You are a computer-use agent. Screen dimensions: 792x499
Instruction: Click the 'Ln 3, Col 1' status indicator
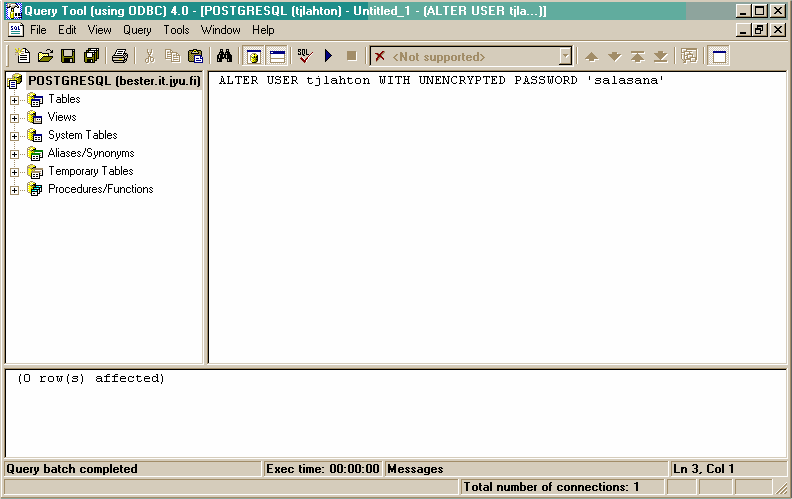[703, 469]
